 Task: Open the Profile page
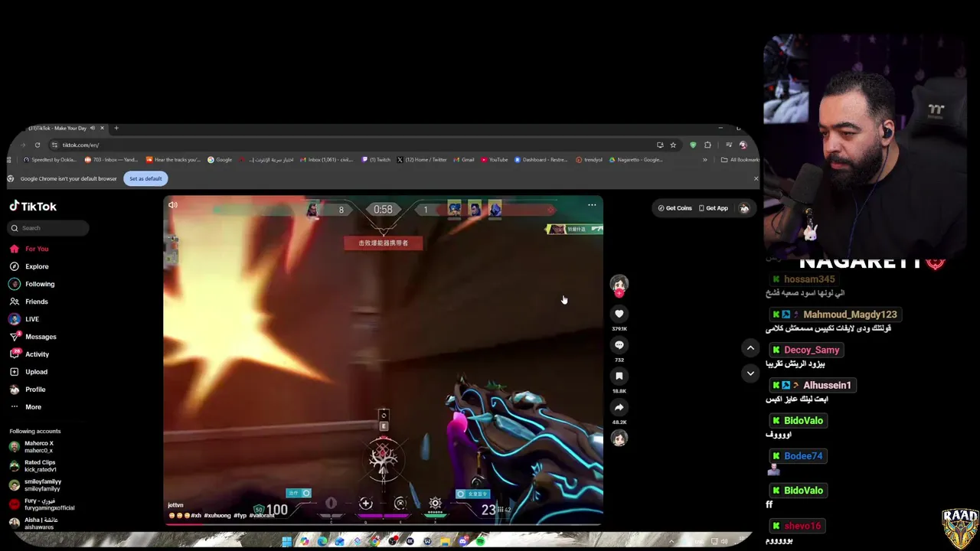click(28, 390)
